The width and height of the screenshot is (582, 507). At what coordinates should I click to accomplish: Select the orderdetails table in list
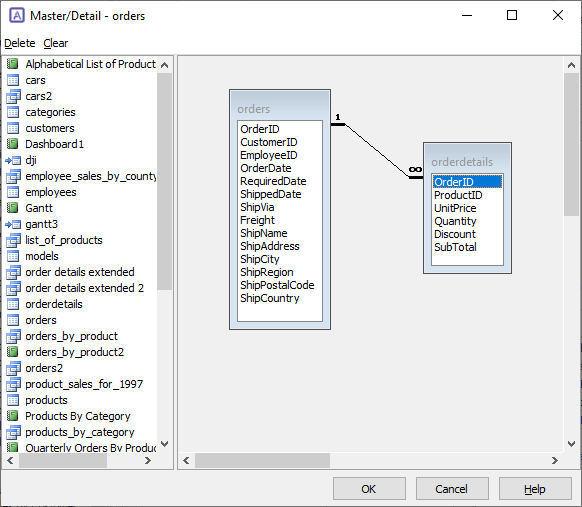[54, 304]
